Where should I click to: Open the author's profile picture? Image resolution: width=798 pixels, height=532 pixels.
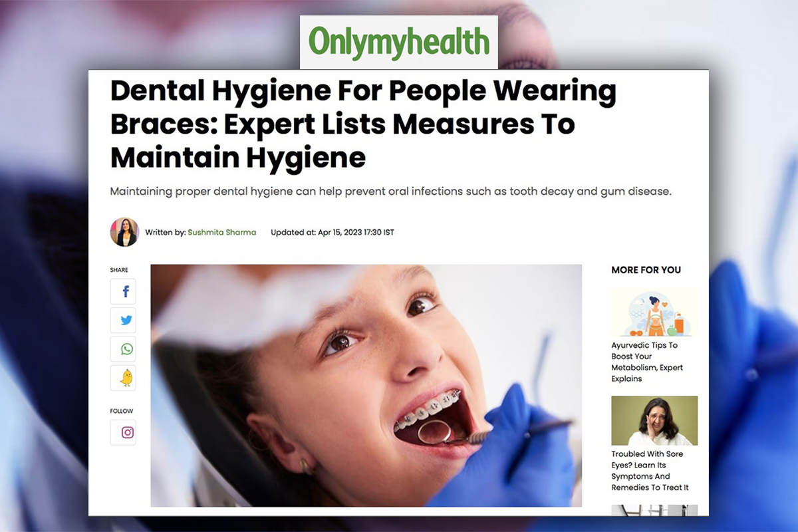[124, 232]
